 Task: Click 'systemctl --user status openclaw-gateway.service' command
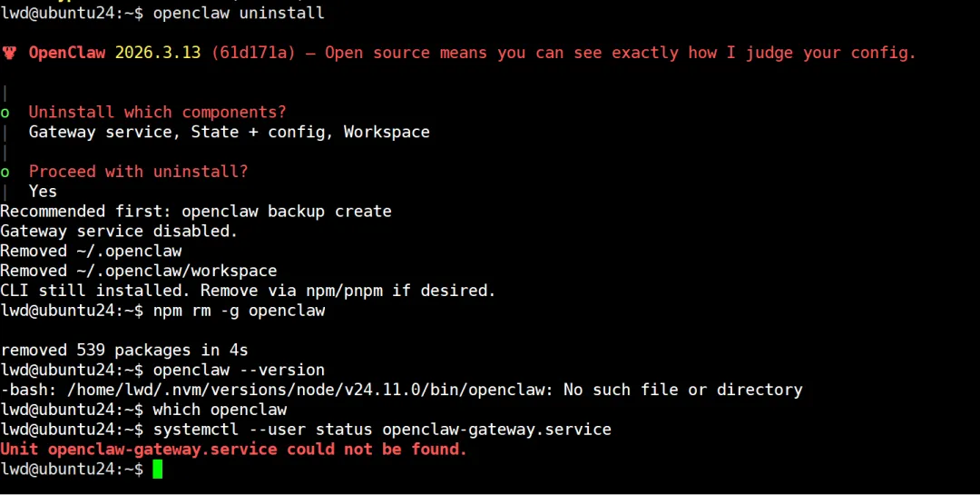tap(382, 430)
